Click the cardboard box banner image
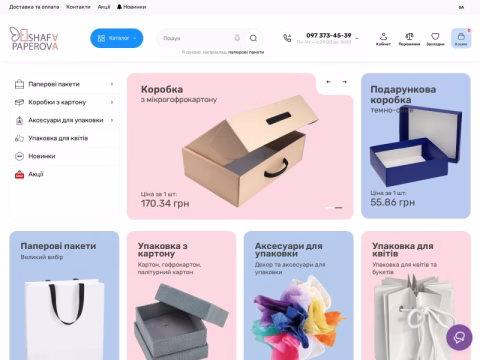The image size is (480, 360). coord(250,150)
